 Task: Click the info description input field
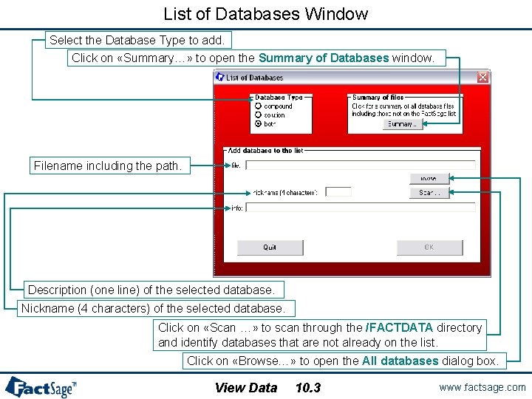click(361, 208)
